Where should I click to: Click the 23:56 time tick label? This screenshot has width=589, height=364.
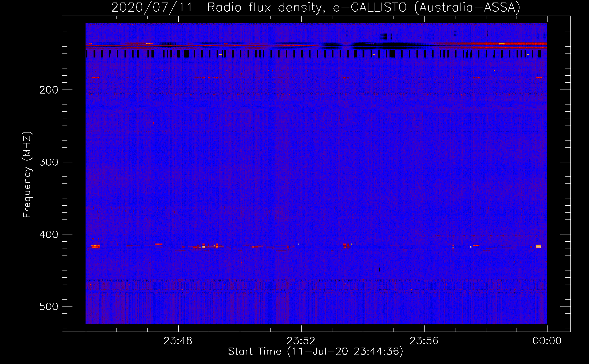[424, 341]
